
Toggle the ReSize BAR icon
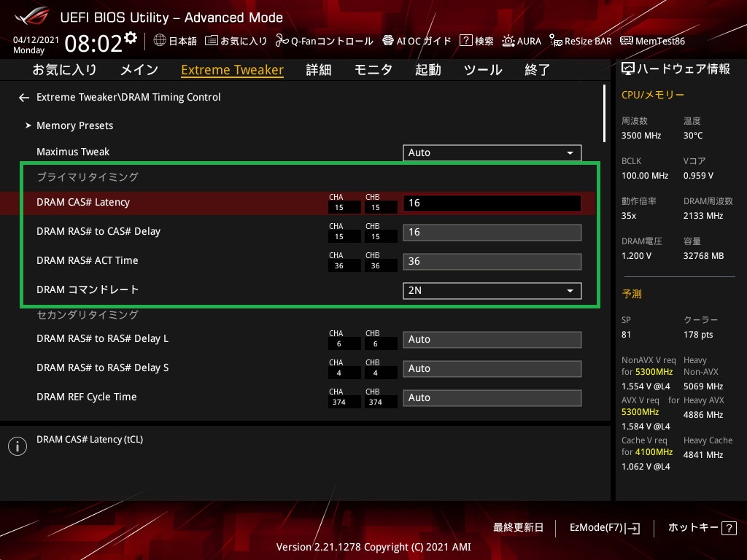coord(555,41)
